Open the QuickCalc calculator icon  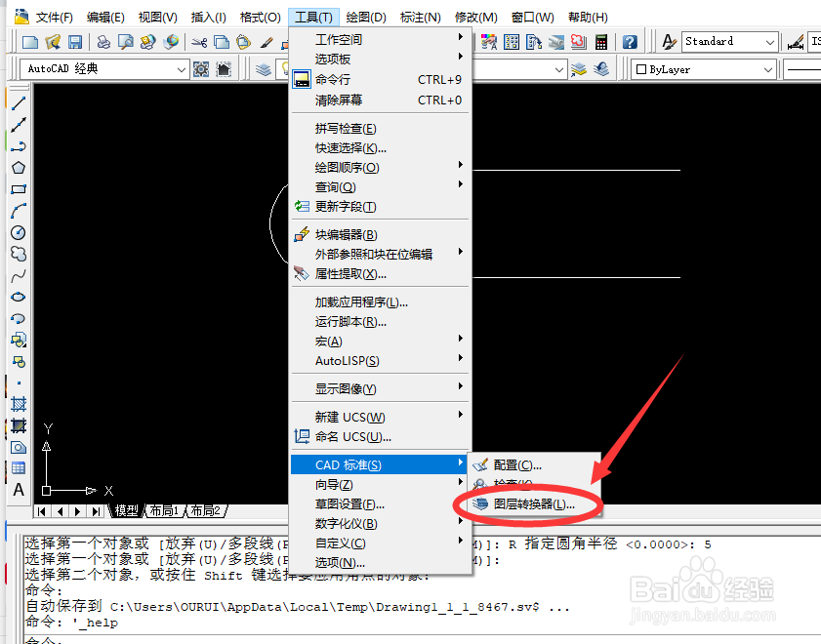[x=601, y=42]
